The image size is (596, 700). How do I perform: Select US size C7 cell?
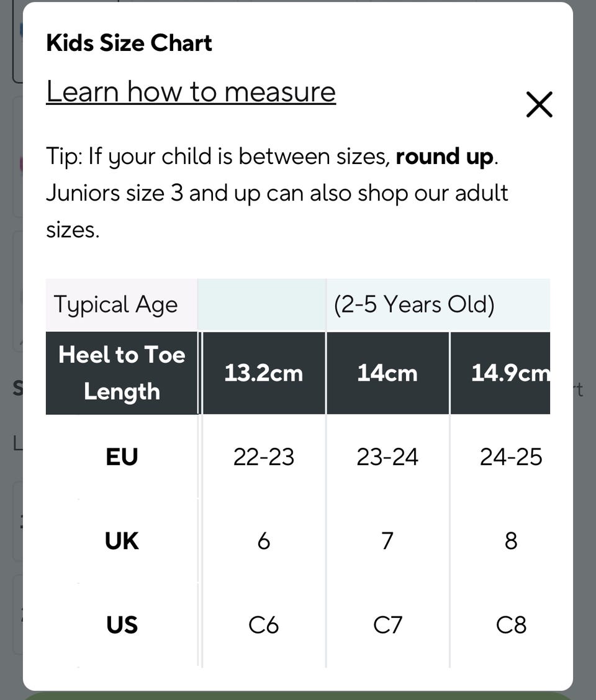(x=387, y=624)
